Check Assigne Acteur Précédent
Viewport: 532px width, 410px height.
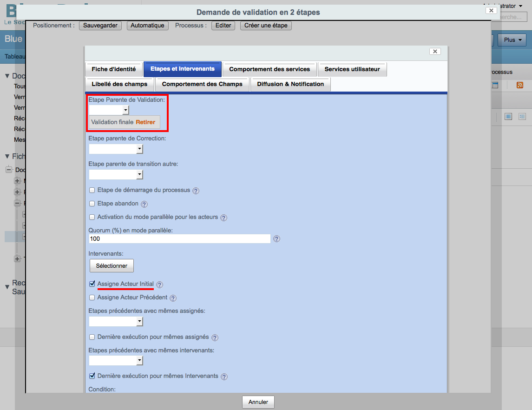92,298
